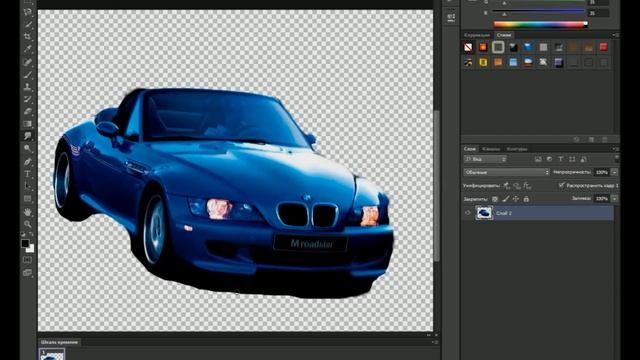The image size is (640, 360).
Task: Toggle lock image pixels brush icon
Action: (505, 199)
